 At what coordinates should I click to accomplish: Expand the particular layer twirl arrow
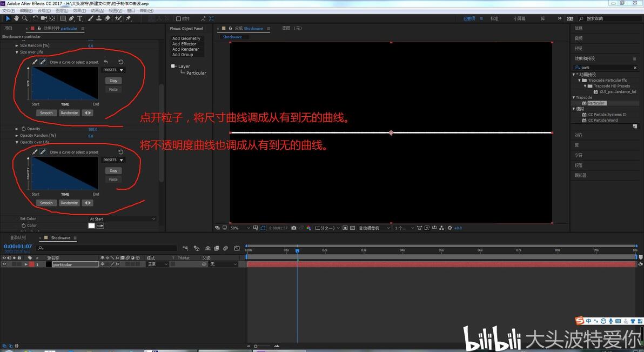26,264
